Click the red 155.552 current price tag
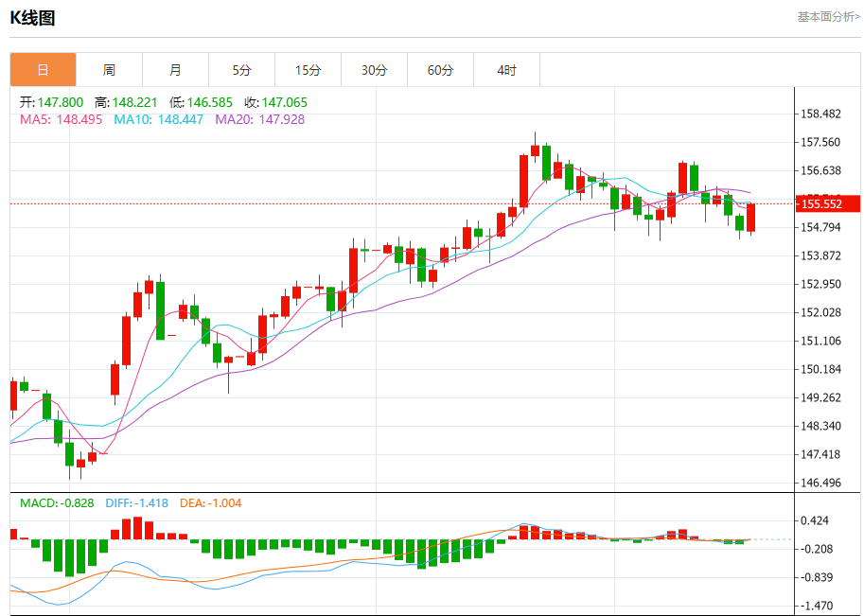This screenshot has height=616, width=864. [827, 203]
